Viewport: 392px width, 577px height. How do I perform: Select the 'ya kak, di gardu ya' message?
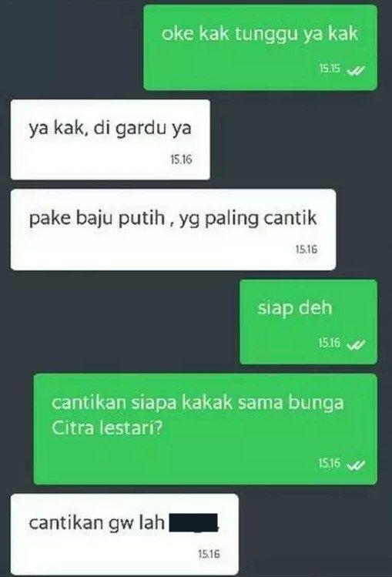(x=110, y=139)
